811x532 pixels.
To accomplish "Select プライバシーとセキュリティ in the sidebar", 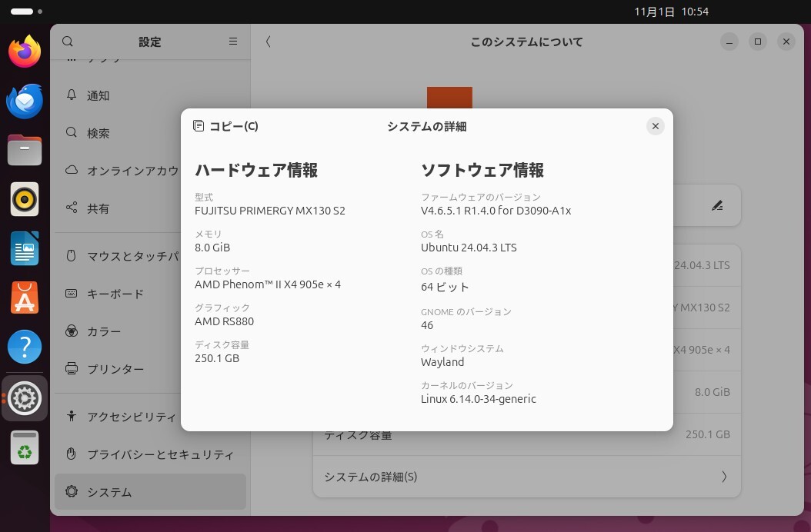I will click(160, 454).
